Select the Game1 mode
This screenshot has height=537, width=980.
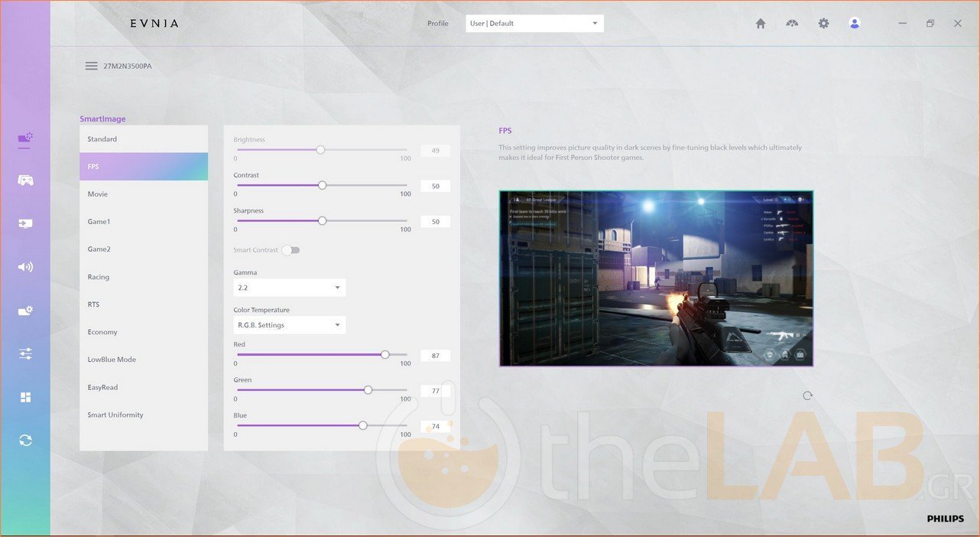tap(144, 222)
